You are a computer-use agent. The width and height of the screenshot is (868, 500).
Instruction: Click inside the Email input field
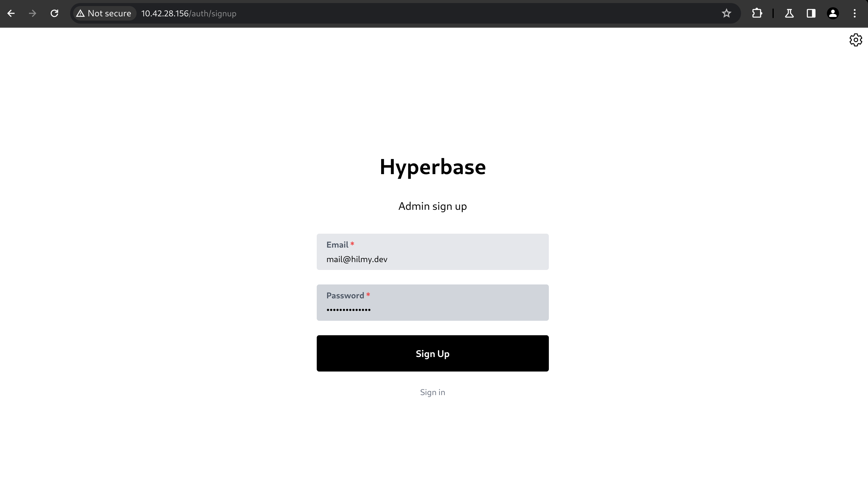tap(432, 259)
